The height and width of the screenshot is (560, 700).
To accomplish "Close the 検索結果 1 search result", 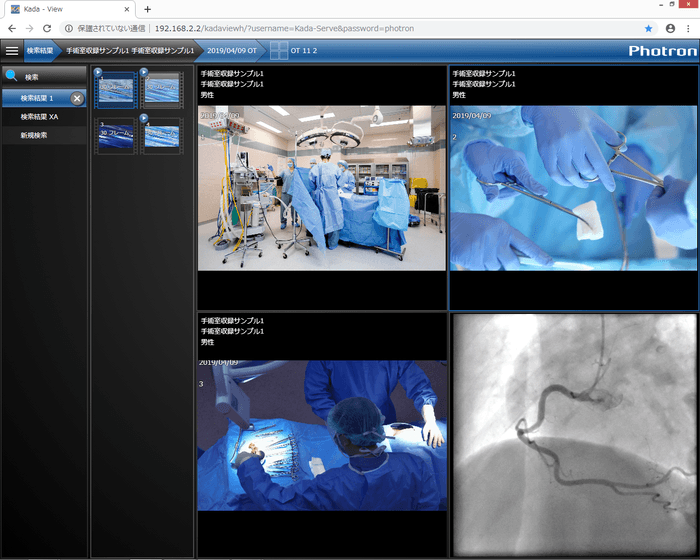I will (x=77, y=98).
